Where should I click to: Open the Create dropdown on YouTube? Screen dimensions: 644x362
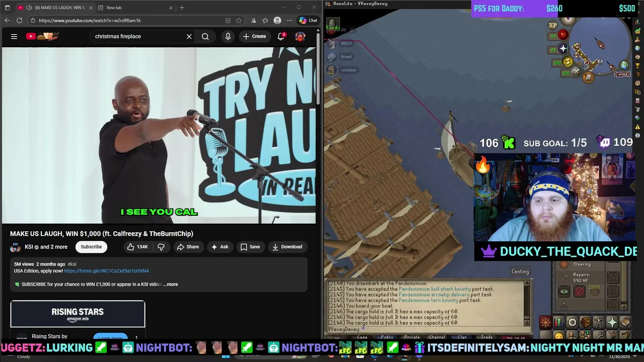[x=255, y=36]
